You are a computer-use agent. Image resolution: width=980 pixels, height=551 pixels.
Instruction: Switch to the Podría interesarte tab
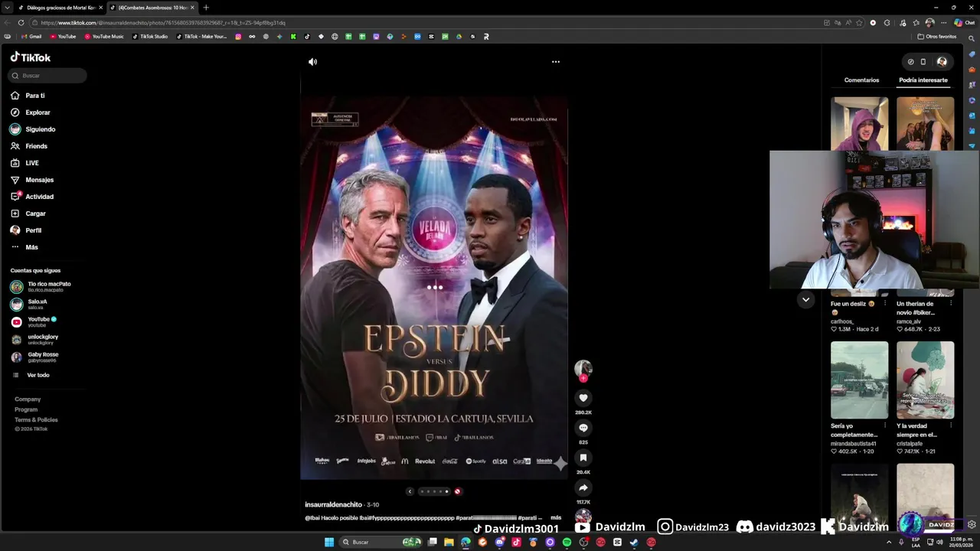[x=923, y=80]
